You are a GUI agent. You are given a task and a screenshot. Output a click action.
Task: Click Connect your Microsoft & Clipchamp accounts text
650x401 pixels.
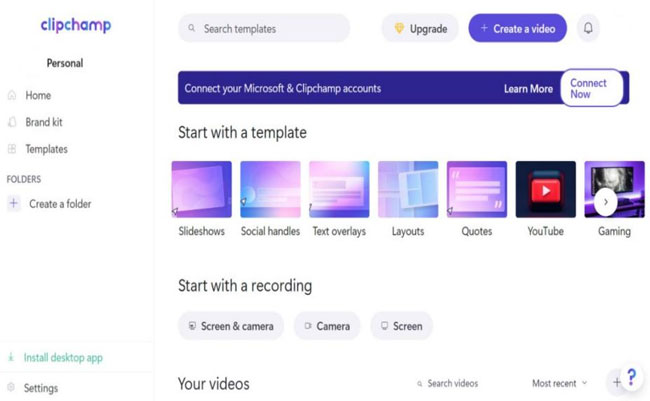pyautogui.click(x=283, y=88)
